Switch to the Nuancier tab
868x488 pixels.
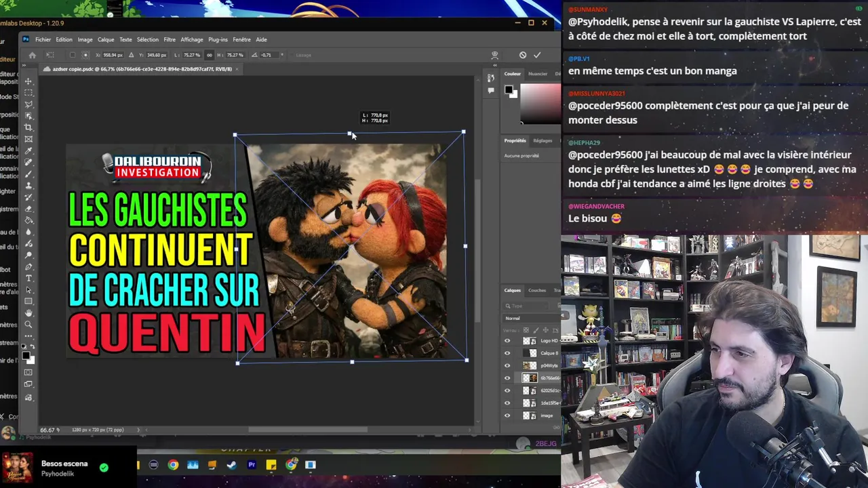538,74
